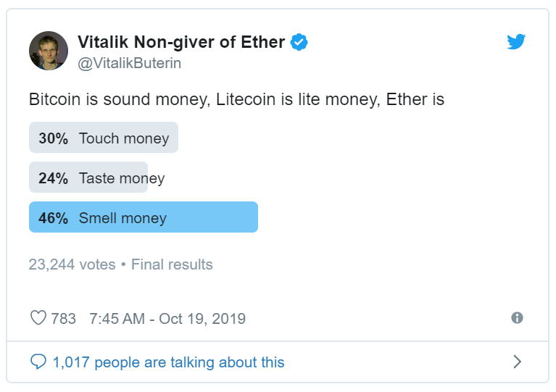
Task: Open Vitalik's profile picture
Action: (49, 50)
